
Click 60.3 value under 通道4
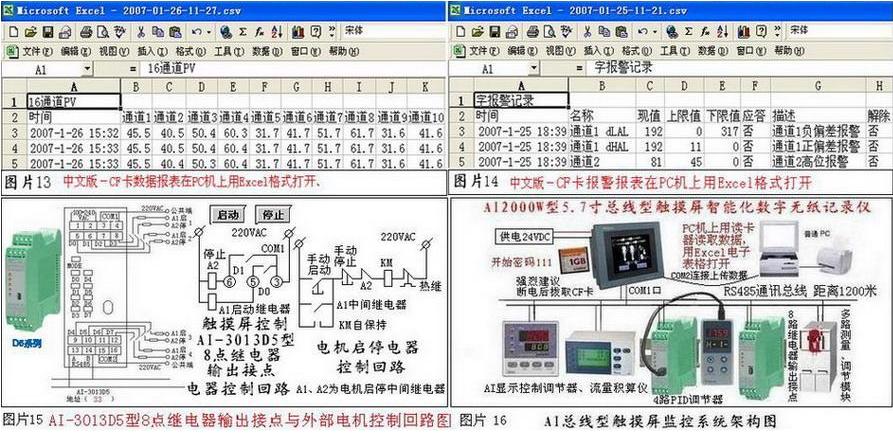pyautogui.click(x=232, y=134)
